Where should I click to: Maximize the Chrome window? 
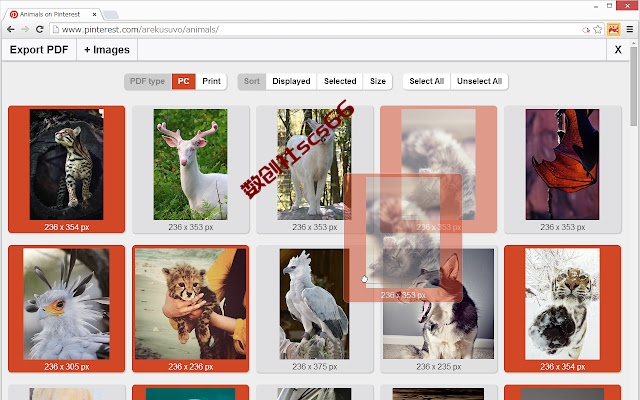(x=609, y=6)
